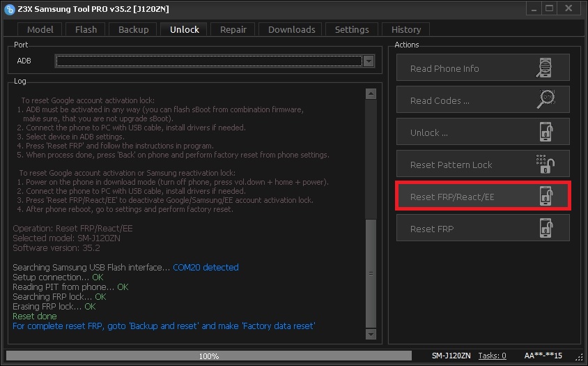The width and height of the screenshot is (588, 366).
Task: Click the 'For complete reset FRP' blue log line
Action: coord(164,326)
